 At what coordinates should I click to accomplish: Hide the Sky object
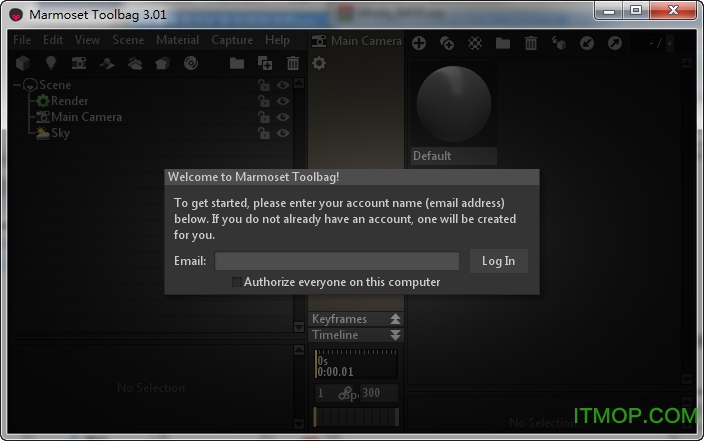282,133
